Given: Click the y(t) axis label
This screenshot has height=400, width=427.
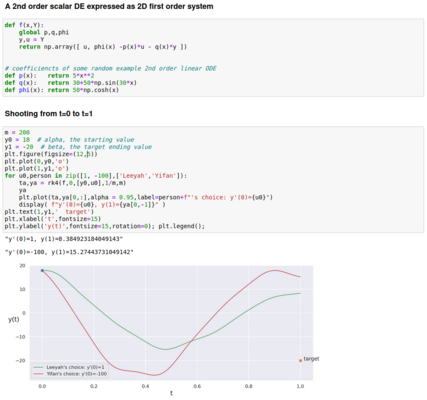Looking at the screenshot, I should pos(14,319).
